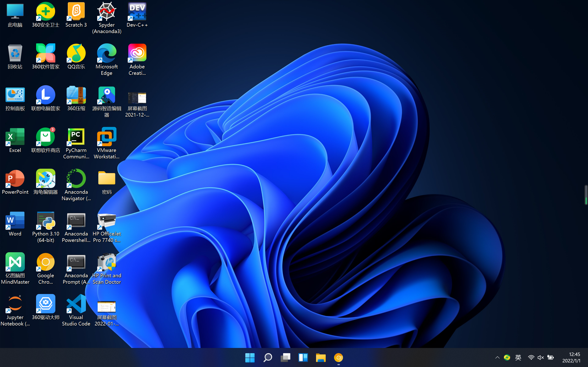Select the Anaconda Prompt shortcut
The image size is (588, 367).
(x=76, y=269)
